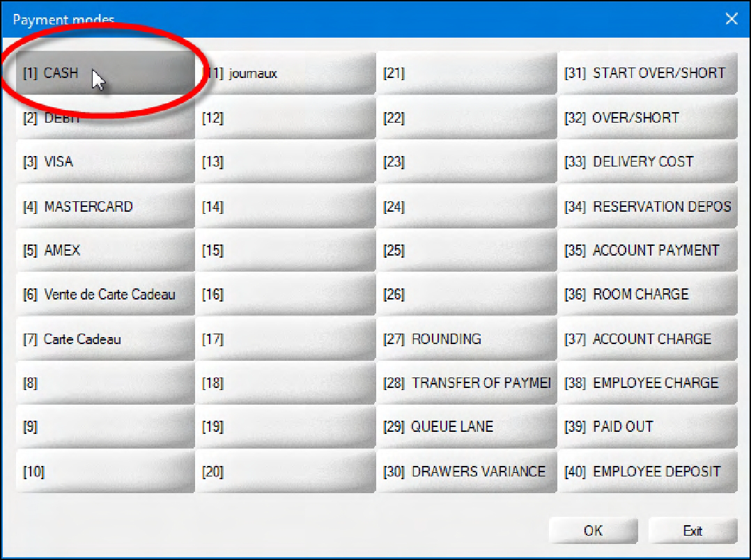Image resolution: width=751 pixels, height=560 pixels.
Task: Select the AMEX payment mode
Action: coord(104,251)
